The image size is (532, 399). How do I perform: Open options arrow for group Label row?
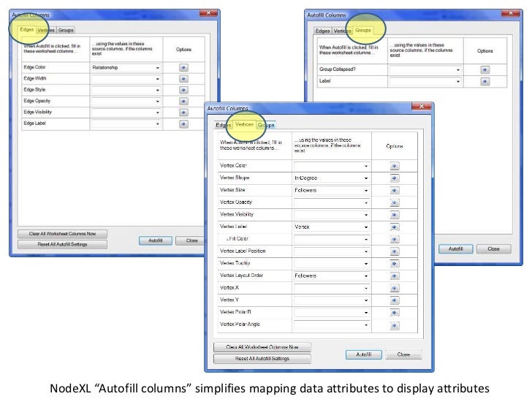pos(484,81)
